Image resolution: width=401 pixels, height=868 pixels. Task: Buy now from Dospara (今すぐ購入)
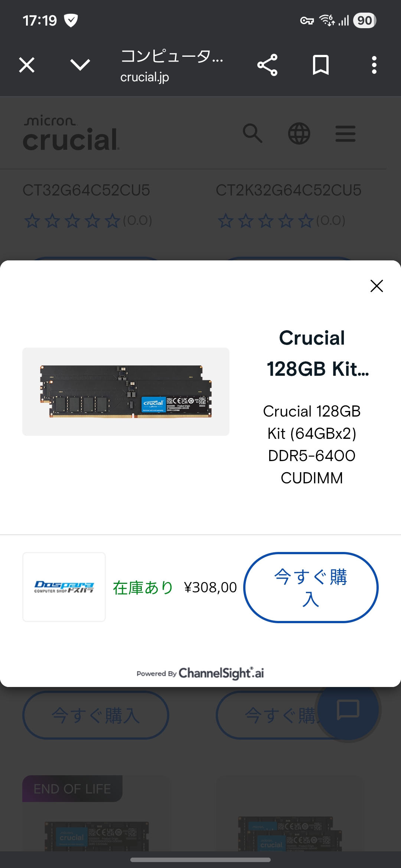[x=311, y=588]
